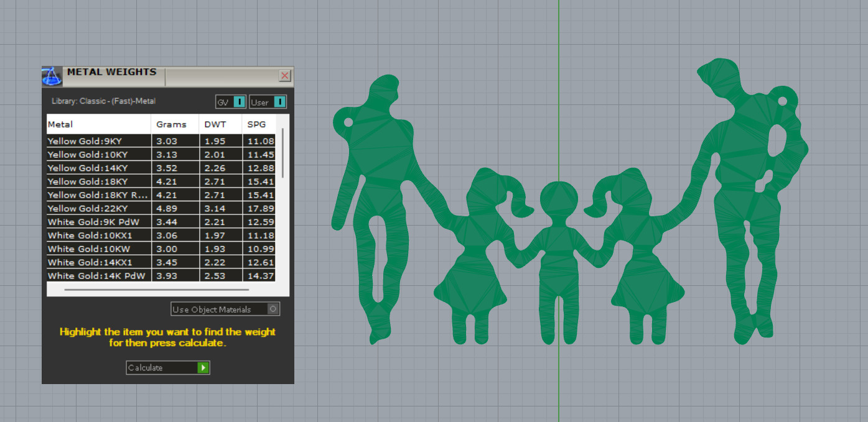868x422 pixels.
Task: Select the White Gold:14K PdW row
Action: coord(161,276)
